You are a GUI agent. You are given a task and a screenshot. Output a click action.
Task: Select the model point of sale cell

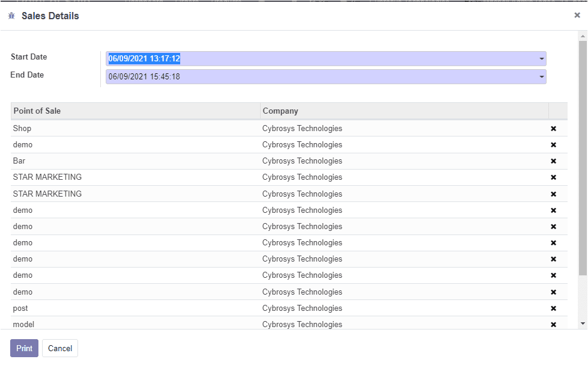pos(135,323)
